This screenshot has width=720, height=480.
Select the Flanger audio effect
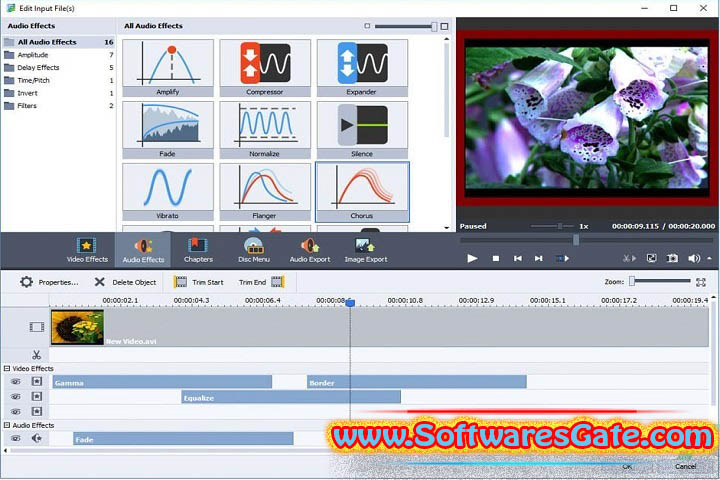coord(265,192)
